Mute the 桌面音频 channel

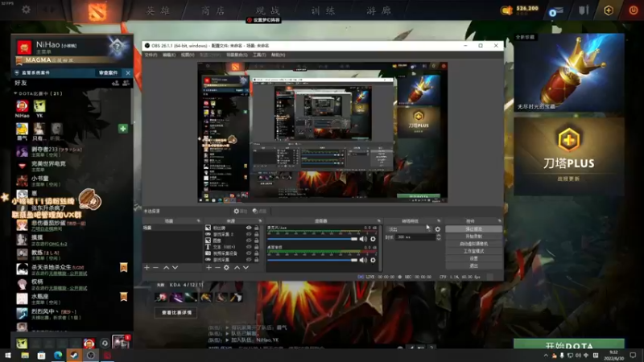(364, 260)
